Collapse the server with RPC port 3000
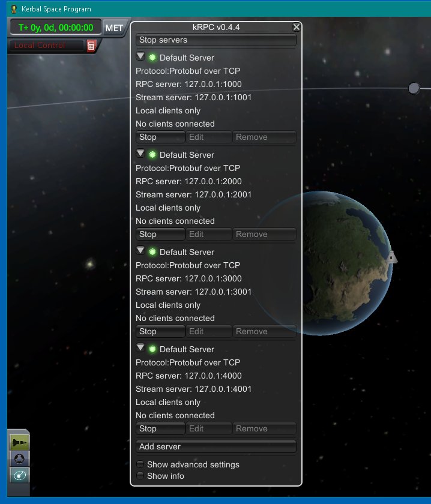This screenshot has height=504, width=431. 140,251
